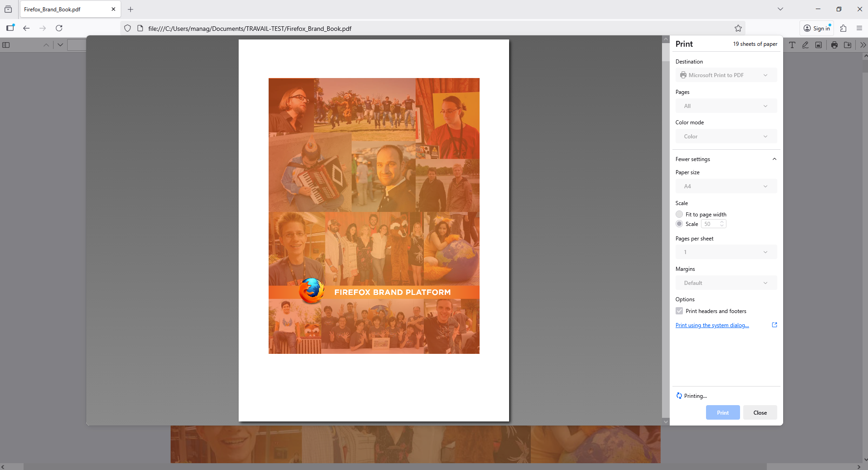
Task: Open the Extensions puzzle icon
Action: pos(843,28)
